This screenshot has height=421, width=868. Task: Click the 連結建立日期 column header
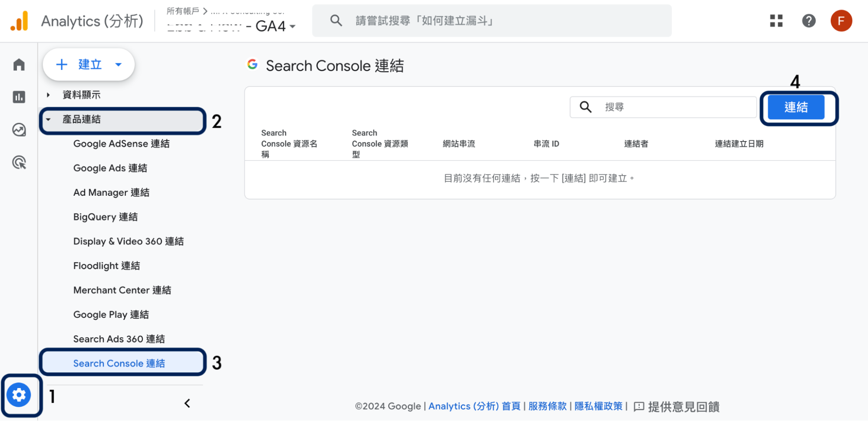pyautogui.click(x=739, y=144)
